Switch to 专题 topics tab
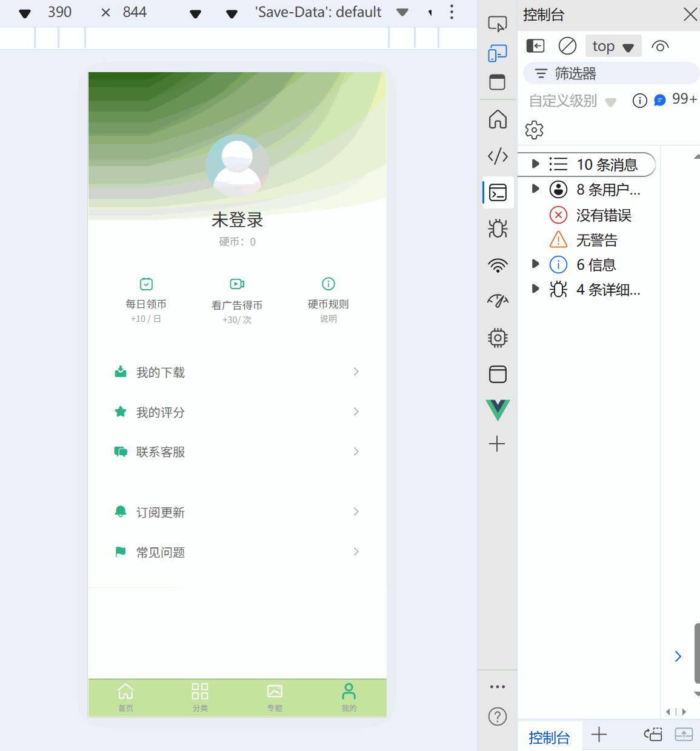The image size is (700, 751). tap(275, 698)
